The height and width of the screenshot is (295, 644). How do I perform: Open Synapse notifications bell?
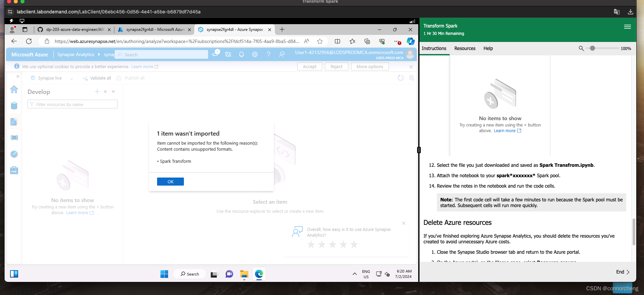click(241, 54)
